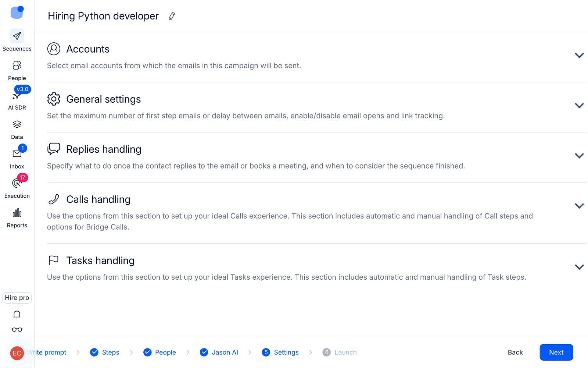Expand the Accounts section chevron
Screen dimensions: 588x368
click(579, 56)
